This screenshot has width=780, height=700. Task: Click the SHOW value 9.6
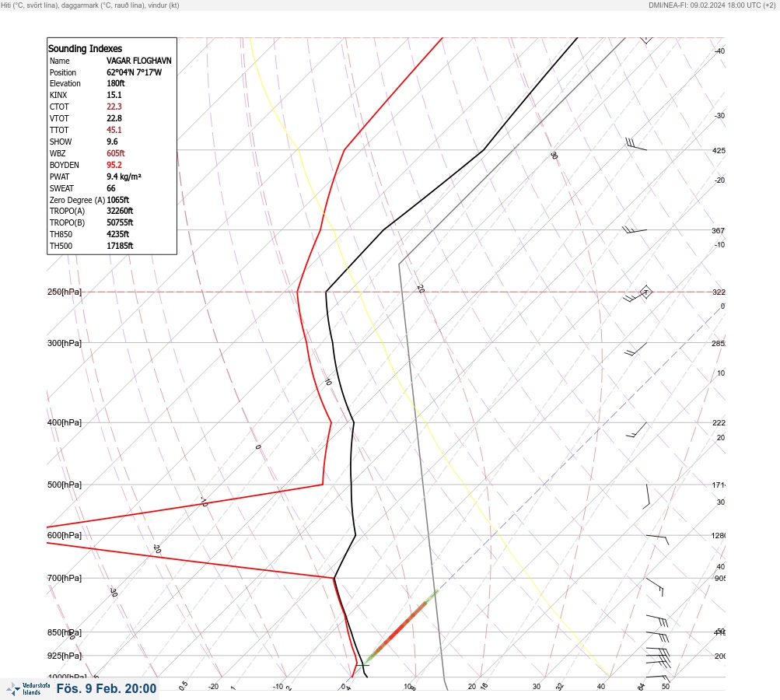pos(112,142)
